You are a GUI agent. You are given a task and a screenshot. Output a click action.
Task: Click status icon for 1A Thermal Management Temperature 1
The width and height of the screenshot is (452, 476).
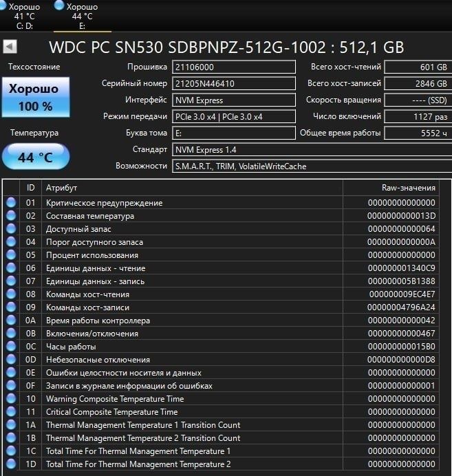(11, 424)
